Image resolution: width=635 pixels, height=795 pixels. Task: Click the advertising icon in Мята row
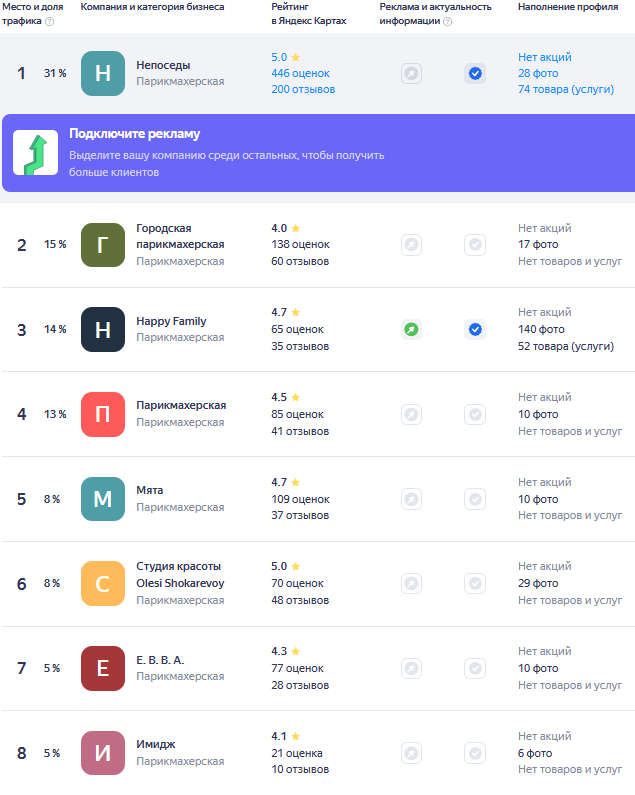coord(411,499)
